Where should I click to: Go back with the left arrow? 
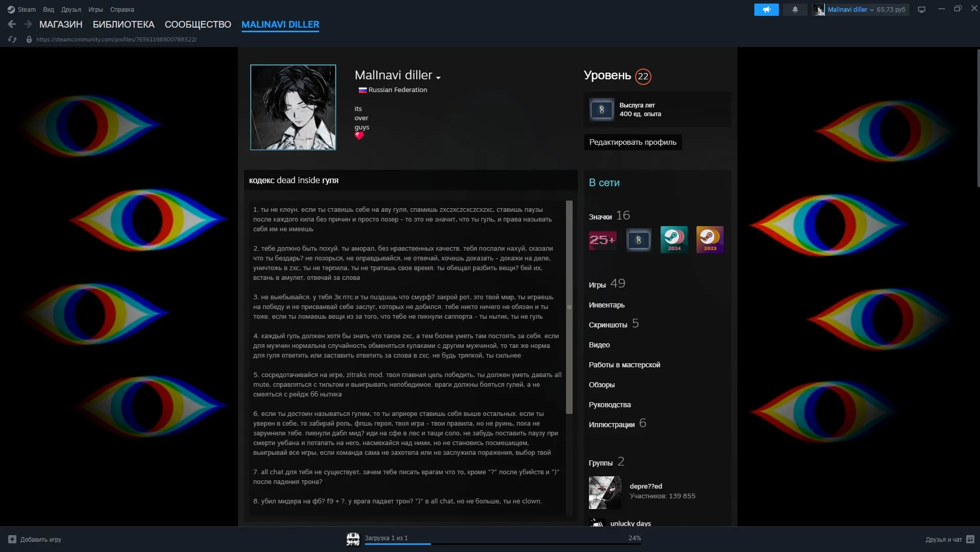(x=12, y=24)
